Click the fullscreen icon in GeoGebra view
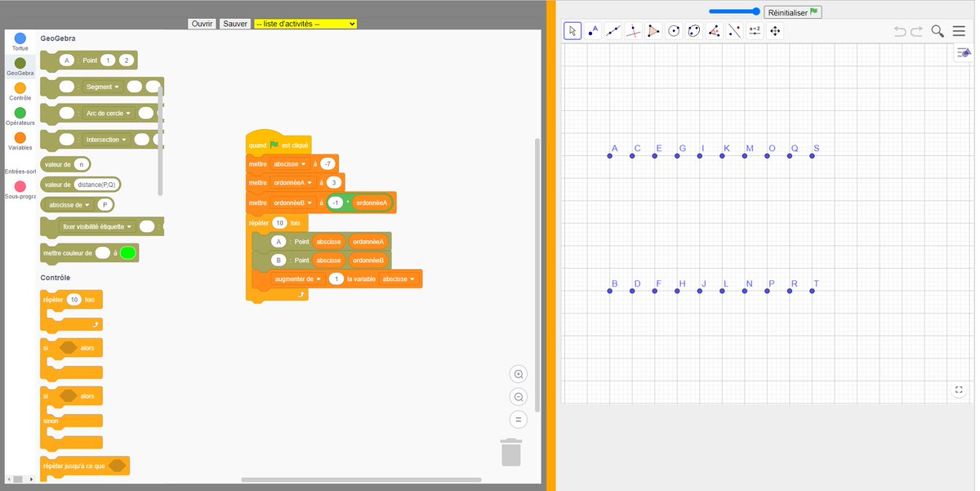Viewport: 980px width, 491px height. click(960, 391)
